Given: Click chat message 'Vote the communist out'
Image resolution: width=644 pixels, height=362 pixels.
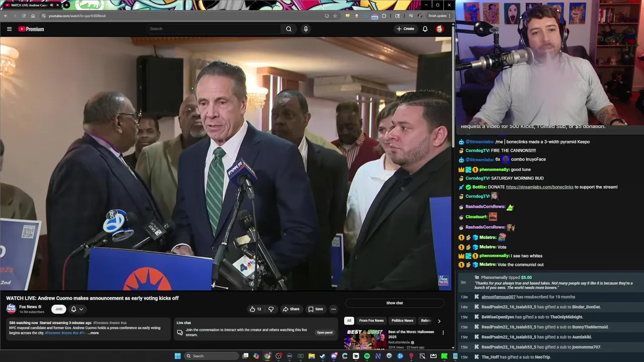Looking at the screenshot, I should [x=521, y=264].
